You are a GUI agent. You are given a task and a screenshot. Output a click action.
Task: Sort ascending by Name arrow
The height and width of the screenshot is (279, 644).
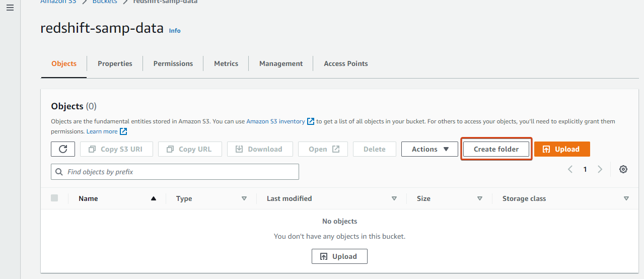coord(154,198)
